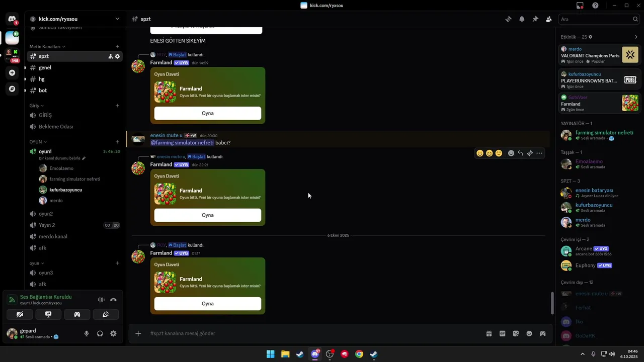The width and height of the screenshot is (644, 362).
Task: Collapse the OYUN category
Action: click(x=38, y=142)
